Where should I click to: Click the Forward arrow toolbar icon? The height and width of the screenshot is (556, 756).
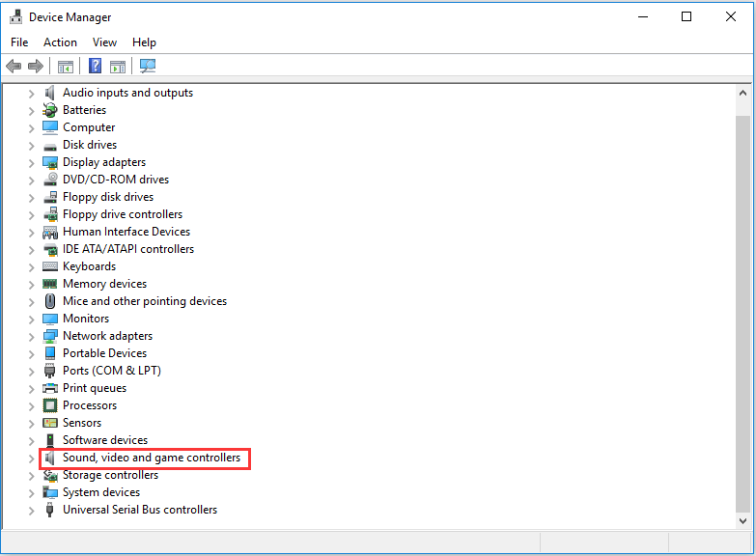[36, 66]
